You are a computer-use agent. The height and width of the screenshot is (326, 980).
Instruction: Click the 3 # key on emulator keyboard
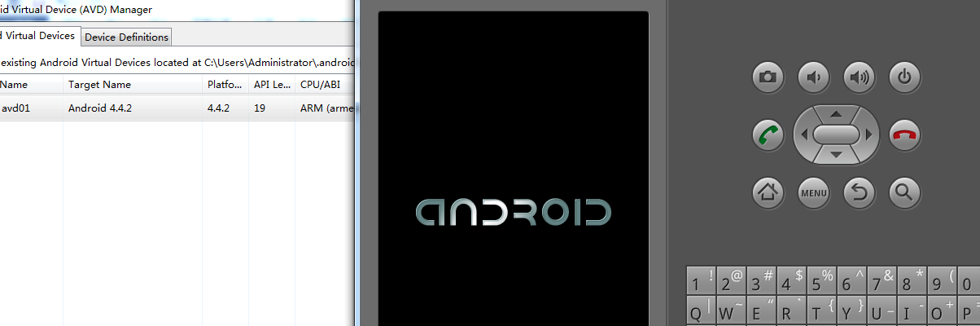[761, 282]
